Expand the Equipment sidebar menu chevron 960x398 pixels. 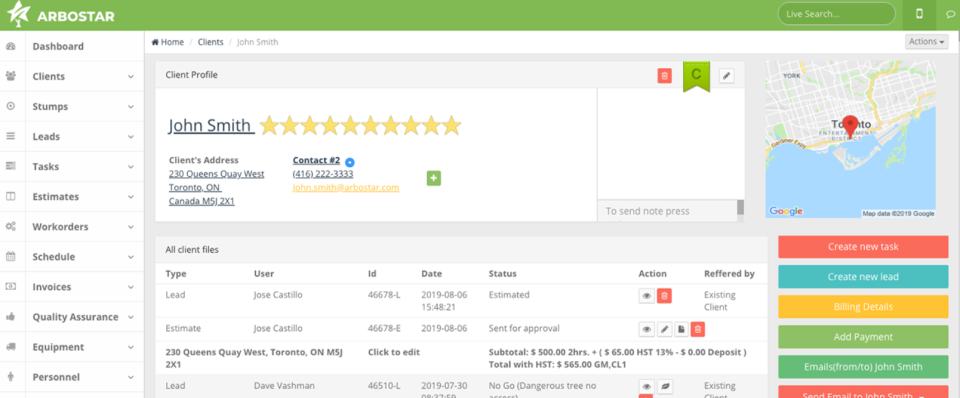click(130, 347)
